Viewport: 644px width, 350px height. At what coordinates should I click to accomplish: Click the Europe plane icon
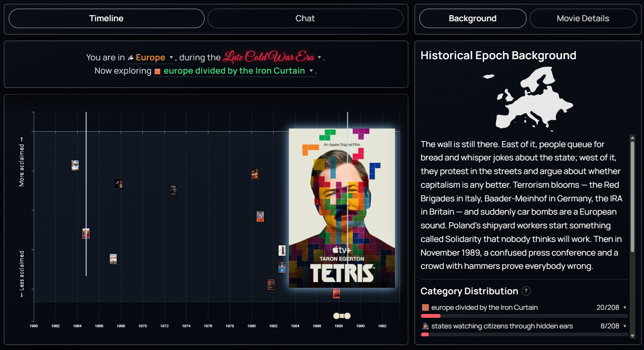click(x=131, y=58)
